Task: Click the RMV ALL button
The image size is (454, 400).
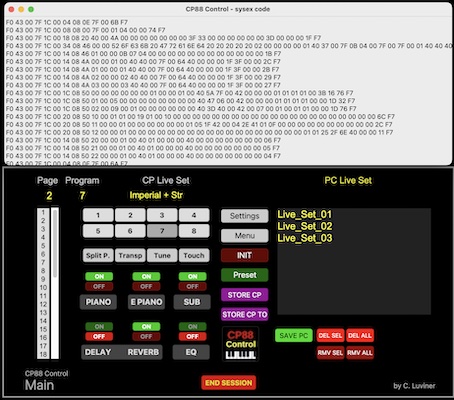Action: pyautogui.click(x=360, y=353)
